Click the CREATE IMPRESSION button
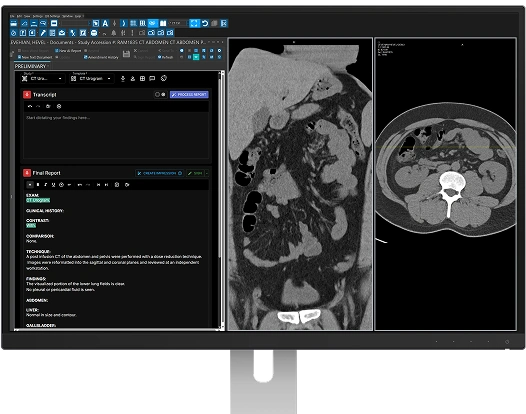This screenshot has width=526, height=414. [159, 173]
